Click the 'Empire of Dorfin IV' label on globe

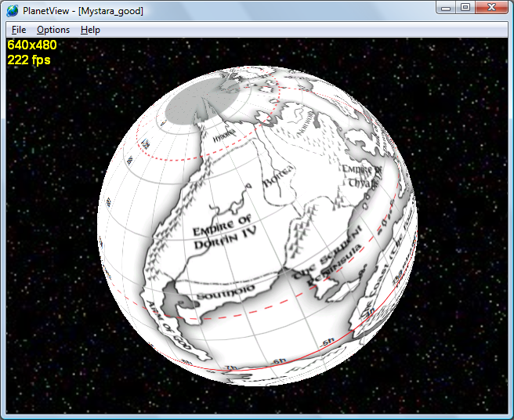[223, 231]
